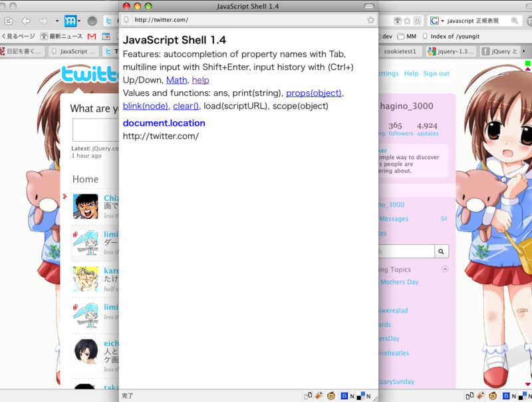
Task: Click the blink(node) link
Action: tap(146, 106)
